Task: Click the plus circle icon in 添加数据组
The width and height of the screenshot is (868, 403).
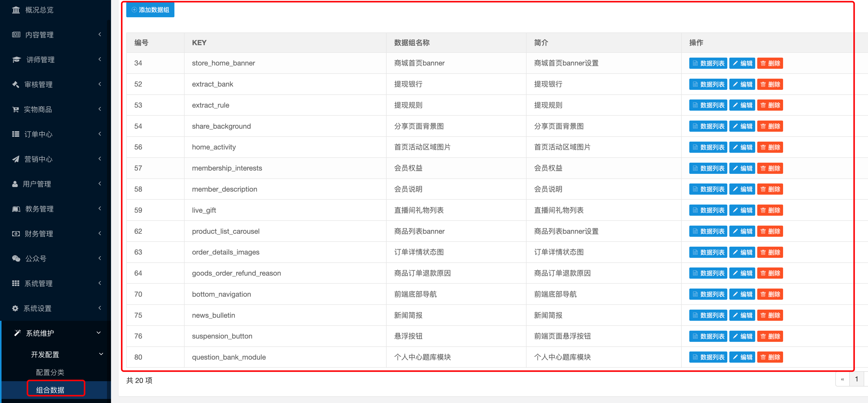Action: click(x=134, y=10)
